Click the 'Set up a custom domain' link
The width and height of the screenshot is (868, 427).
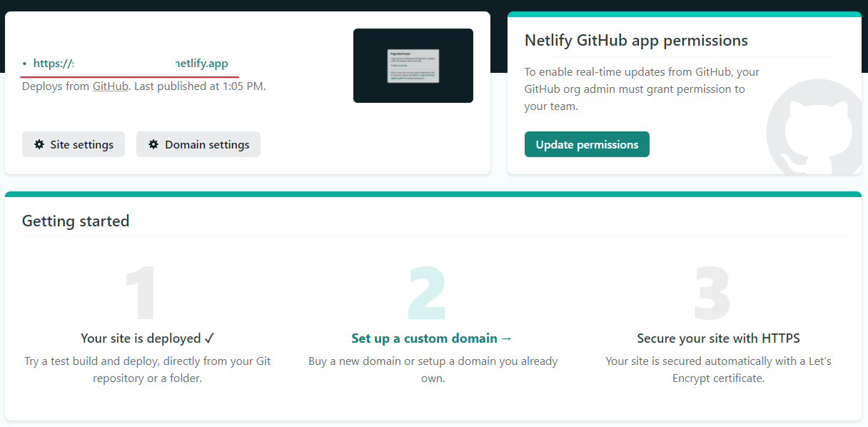(x=432, y=338)
